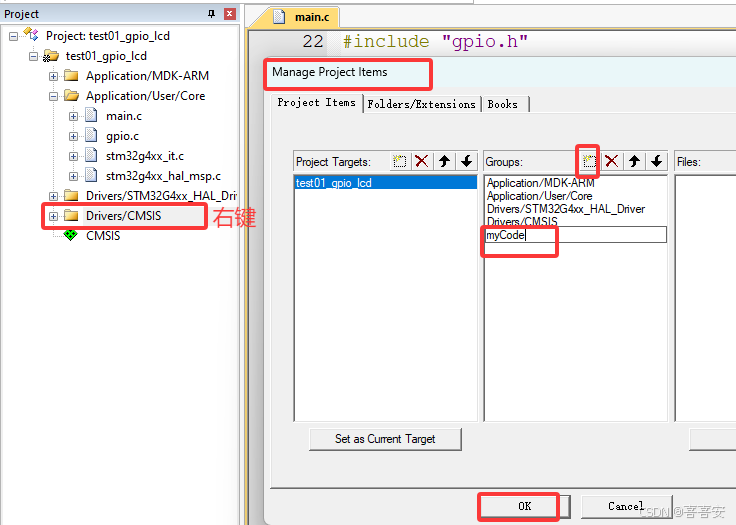Cancel the Manage Project Items dialog

(627, 506)
